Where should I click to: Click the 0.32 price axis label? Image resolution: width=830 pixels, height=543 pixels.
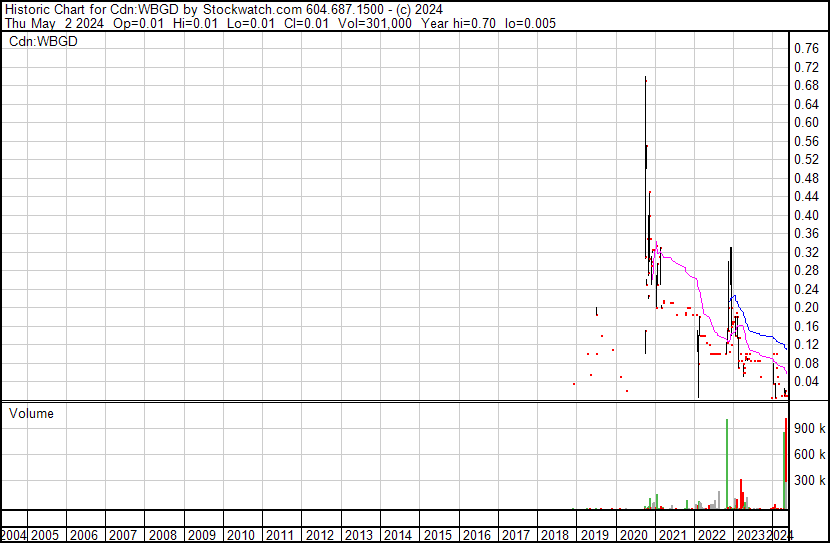(x=806, y=252)
